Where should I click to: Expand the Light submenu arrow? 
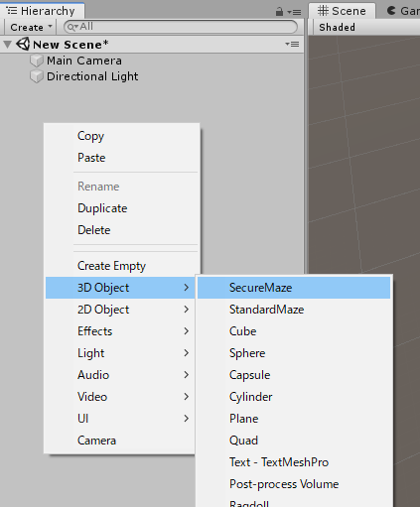pos(187,353)
